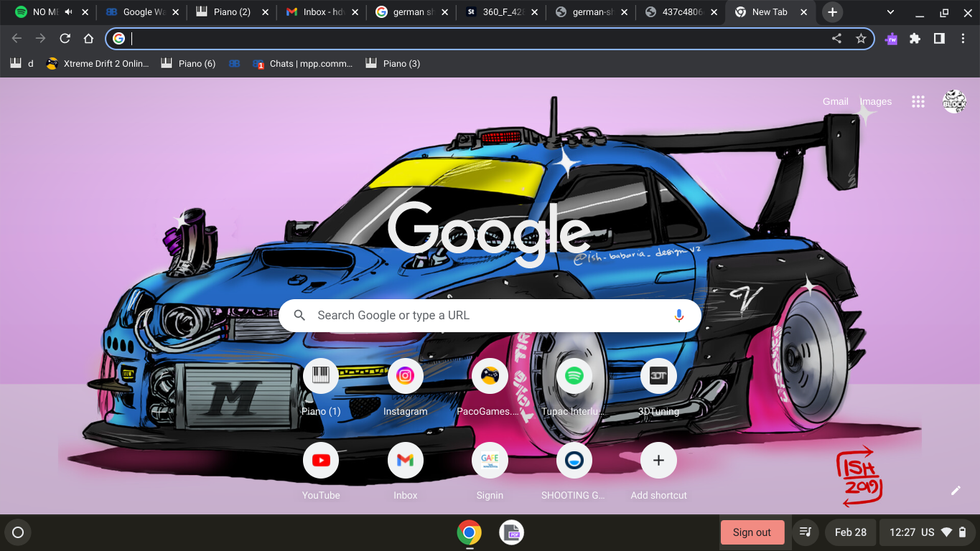Viewport: 980px width, 551px height.
Task: Open the purple extension icon in toolbar
Action: [891, 39]
